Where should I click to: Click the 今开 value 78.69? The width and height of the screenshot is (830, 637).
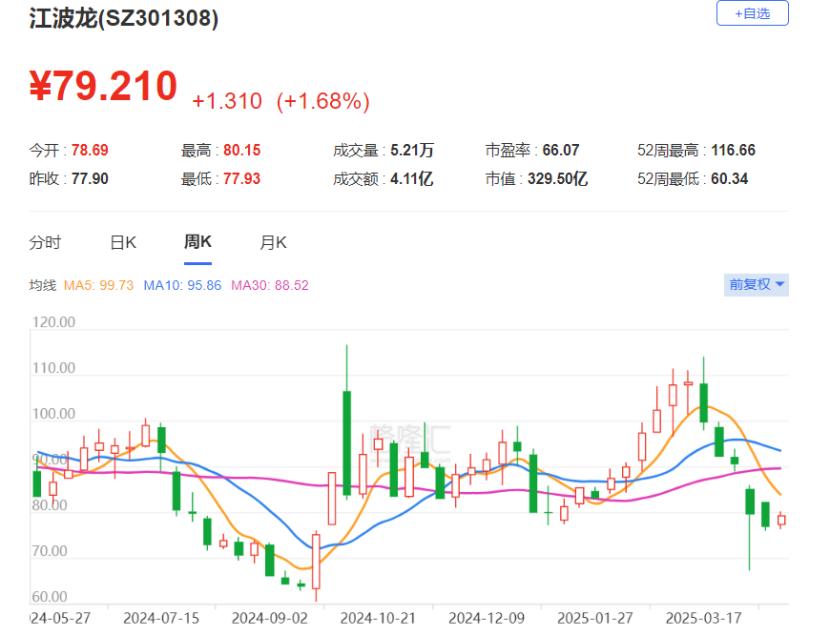coord(90,150)
